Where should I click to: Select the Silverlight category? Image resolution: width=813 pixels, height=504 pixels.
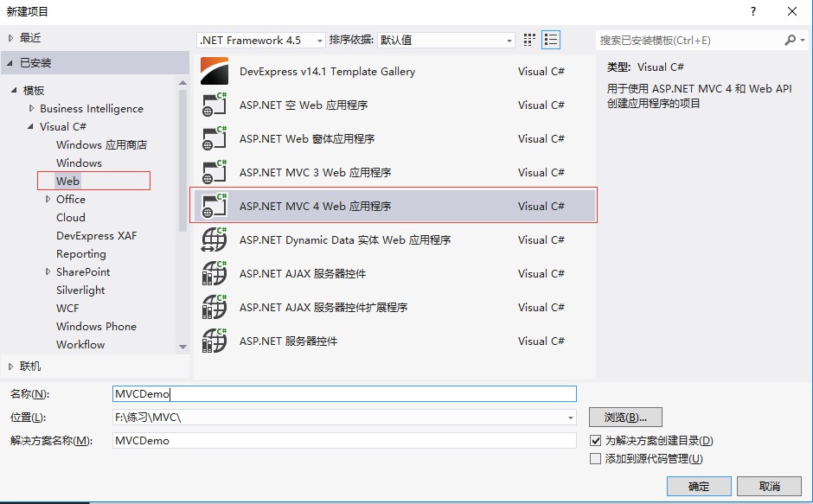click(80, 290)
